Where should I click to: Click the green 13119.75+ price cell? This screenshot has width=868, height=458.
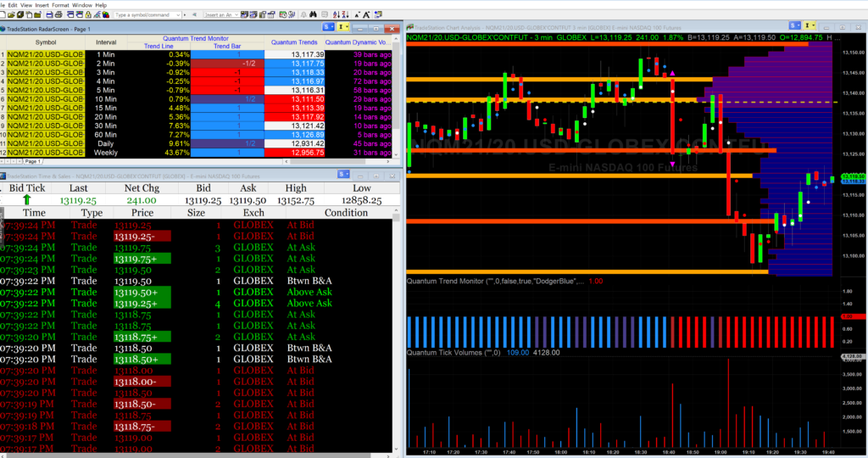[x=142, y=259]
